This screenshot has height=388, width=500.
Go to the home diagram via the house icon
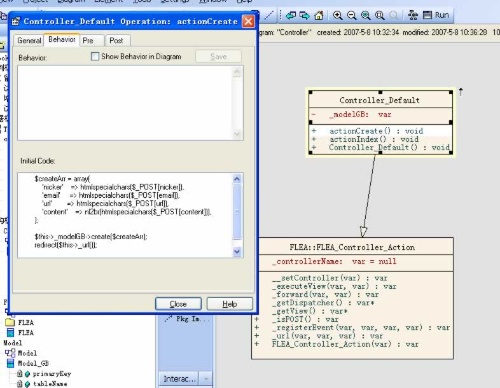[x=319, y=15]
